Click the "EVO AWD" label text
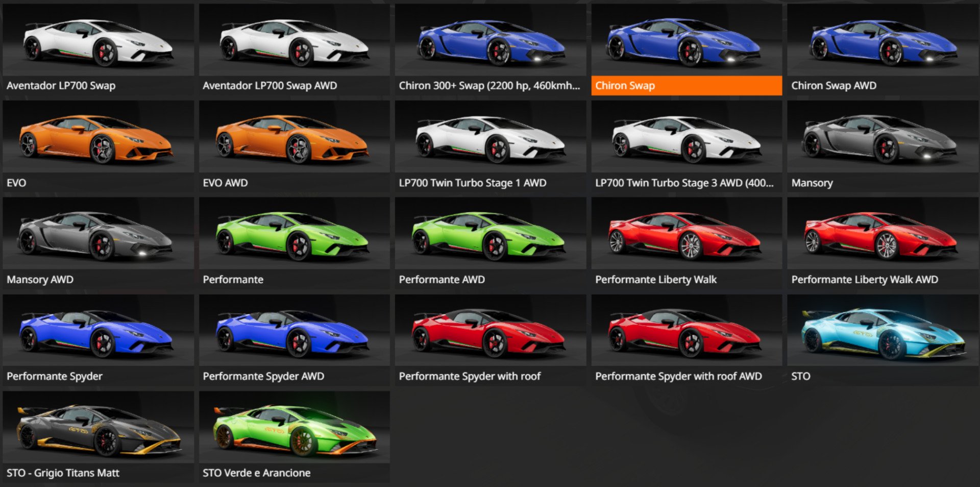Screen dimensions: 980x487 tap(225, 183)
